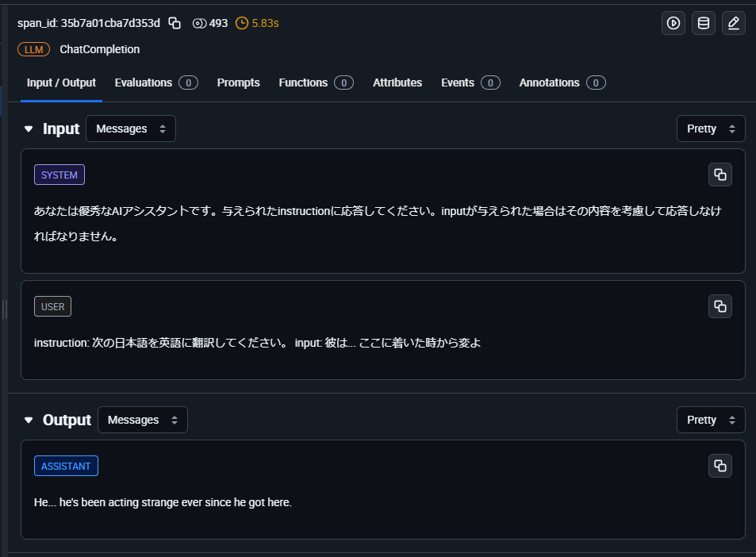Click the edit pencil icon button
The height and width of the screenshot is (557, 756).
(x=734, y=23)
